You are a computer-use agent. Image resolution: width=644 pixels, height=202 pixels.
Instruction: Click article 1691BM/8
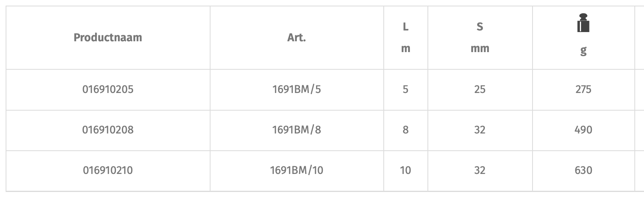pos(297,130)
